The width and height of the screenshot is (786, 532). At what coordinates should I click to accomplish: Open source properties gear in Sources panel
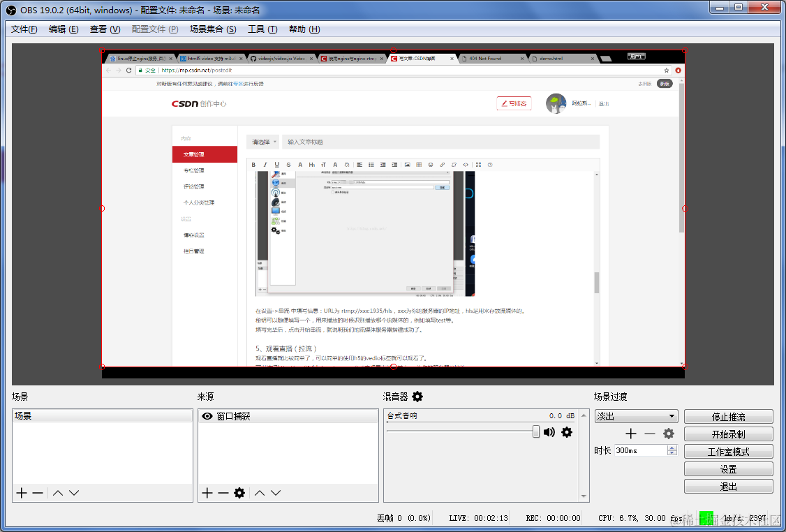tap(239, 493)
